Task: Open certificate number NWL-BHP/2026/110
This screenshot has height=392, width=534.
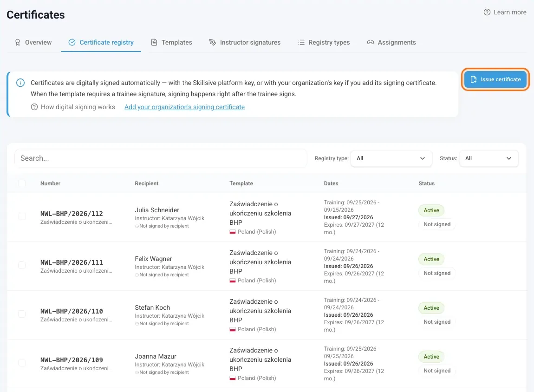Action: (72, 311)
